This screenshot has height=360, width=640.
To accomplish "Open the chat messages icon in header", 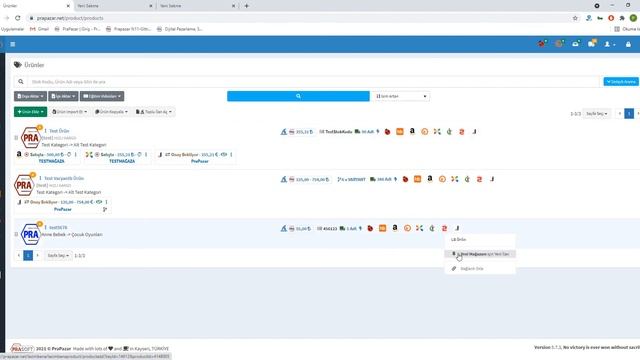I will click(x=591, y=44).
